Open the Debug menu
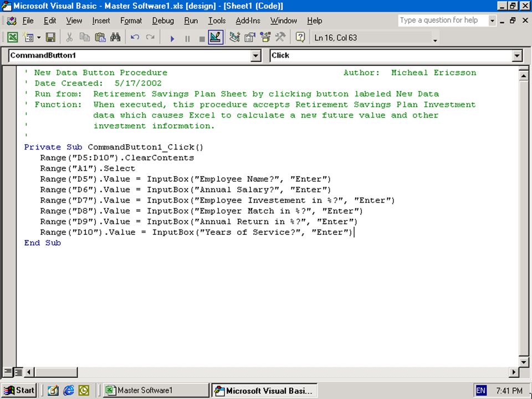Screen dimensions: 532x399 click(163, 21)
